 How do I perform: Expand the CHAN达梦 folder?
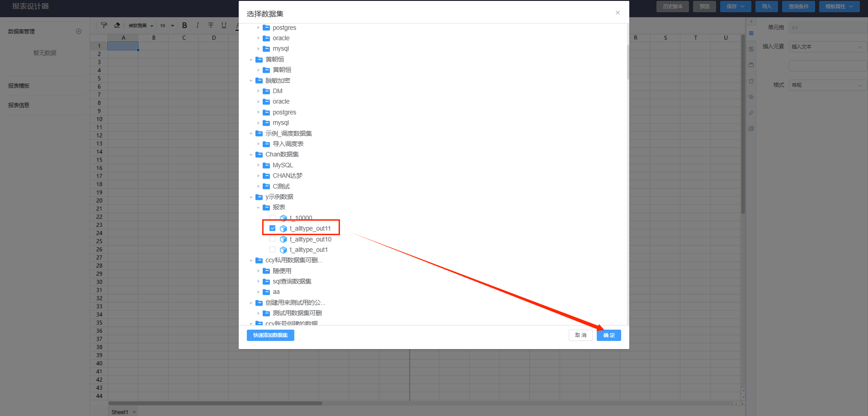tap(259, 176)
